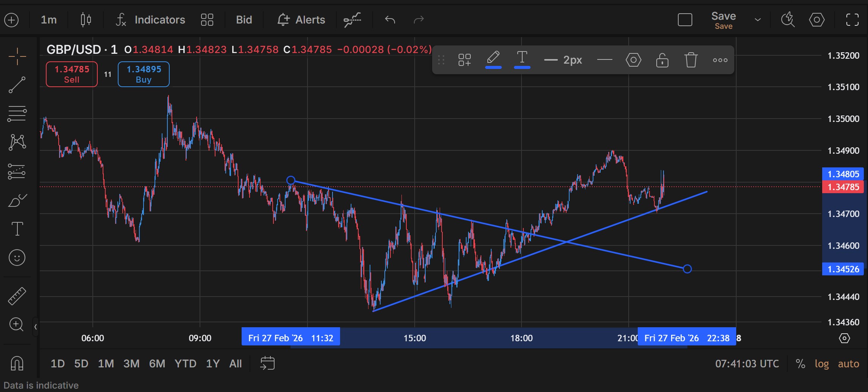868x392 pixels.
Task: Open the text annotation tool in sidebar
Action: [17, 229]
